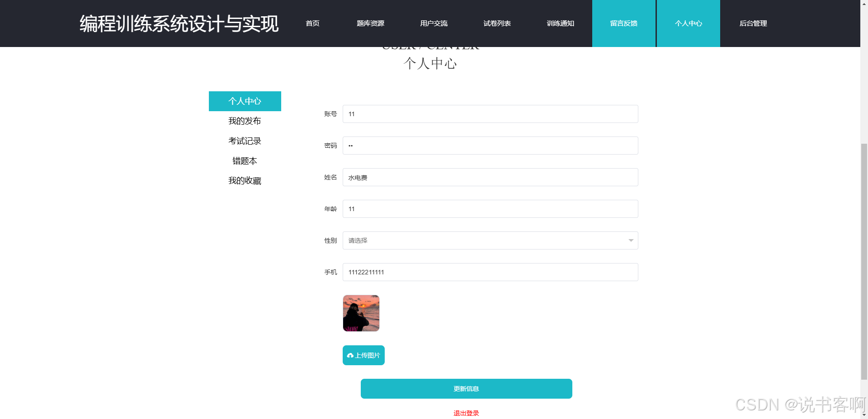
Task: Click the avatar sunset thumbnail
Action: click(x=361, y=313)
